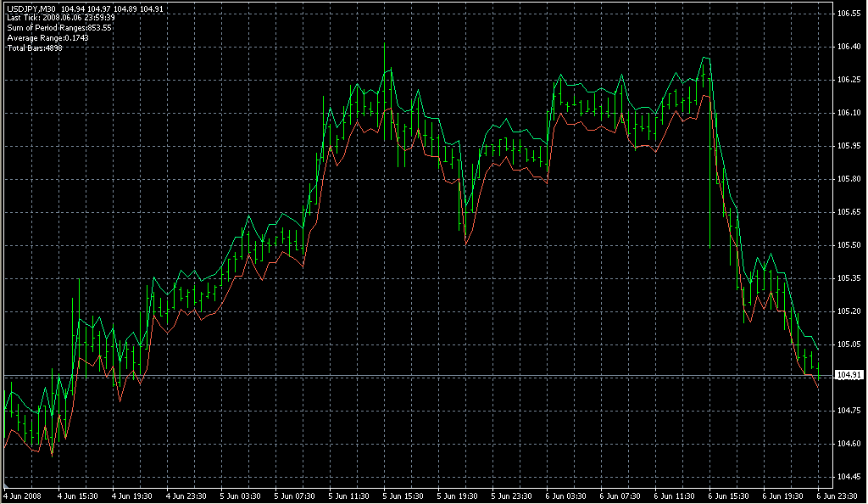Click the USDJPY,M30 chart title text
The width and height of the screenshot is (868, 504).
pyautogui.click(x=31, y=8)
